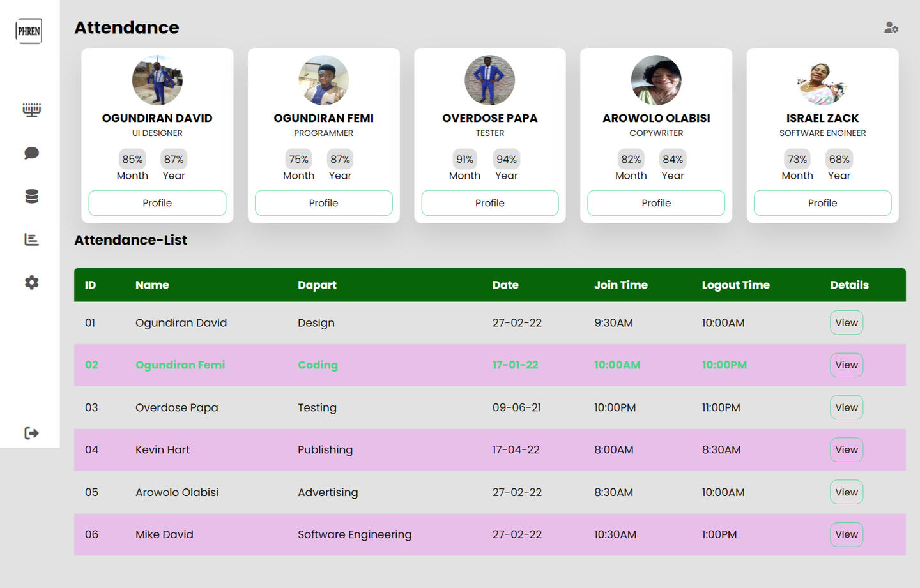This screenshot has height=588, width=920.
Task: Open the chat bubble messages icon
Action: 31,153
